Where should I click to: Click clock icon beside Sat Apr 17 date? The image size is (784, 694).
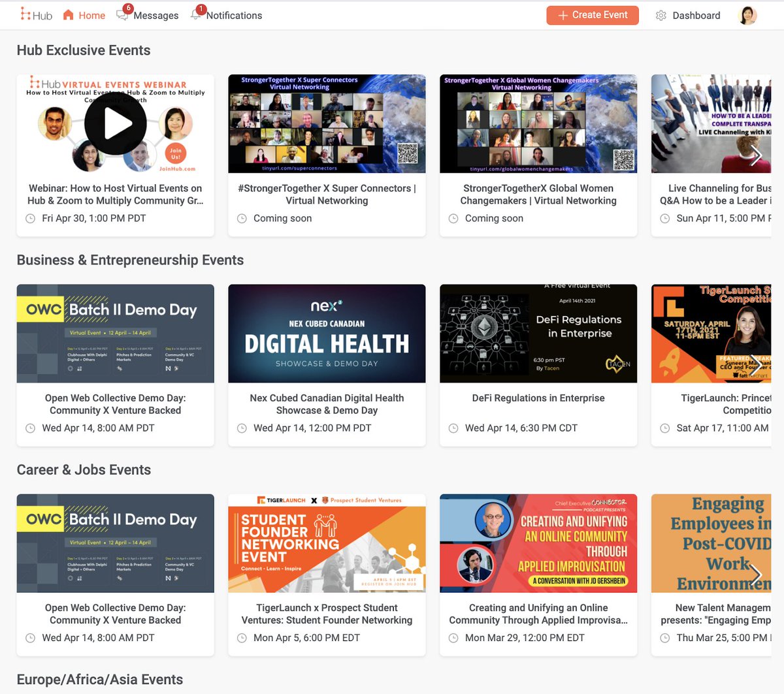pos(664,428)
